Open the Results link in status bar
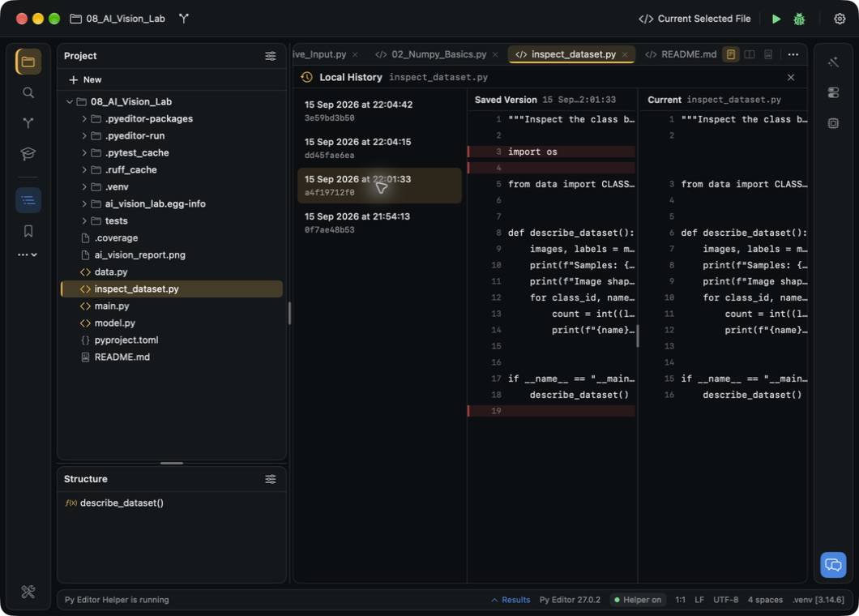The image size is (859, 616). (x=511, y=600)
